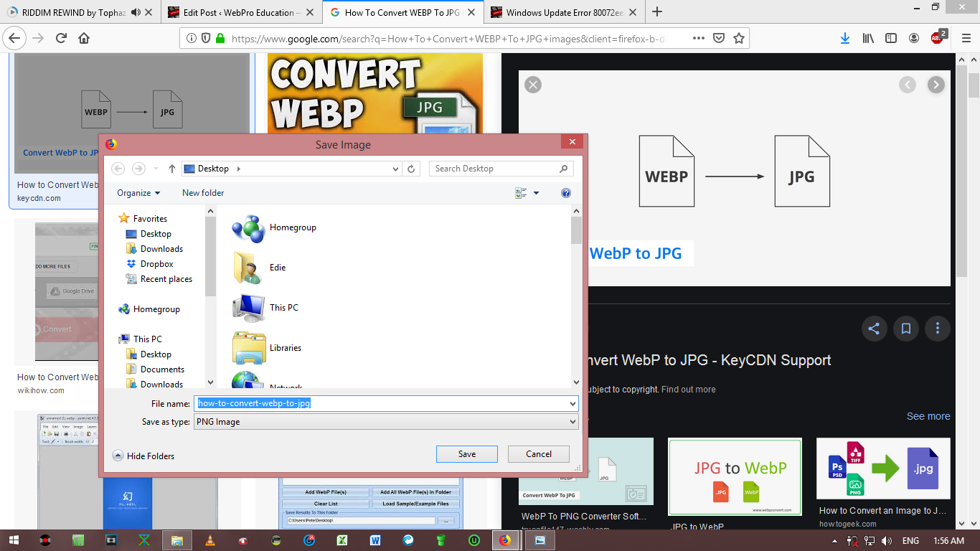The height and width of the screenshot is (551, 980).
Task: Click the Search Desktop field
Action: click(x=501, y=169)
